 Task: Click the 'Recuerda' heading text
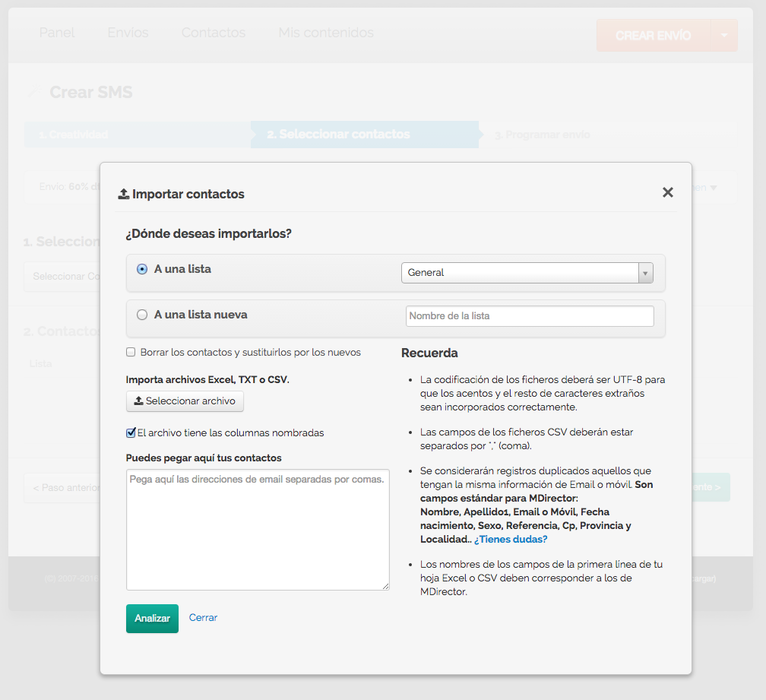(429, 353)
